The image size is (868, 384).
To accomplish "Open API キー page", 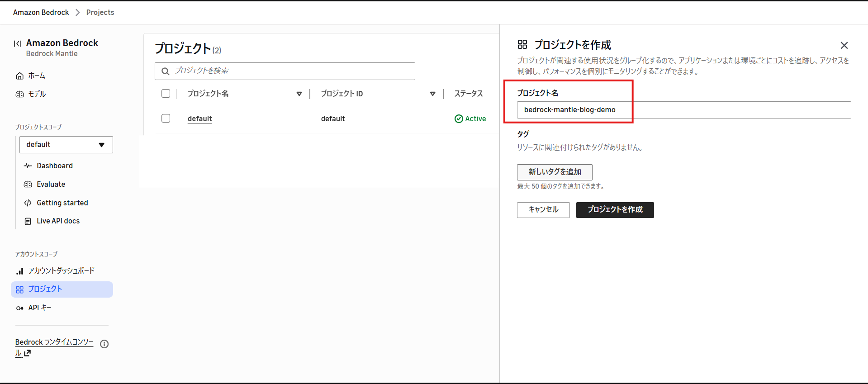I will [x=40, y=308].
